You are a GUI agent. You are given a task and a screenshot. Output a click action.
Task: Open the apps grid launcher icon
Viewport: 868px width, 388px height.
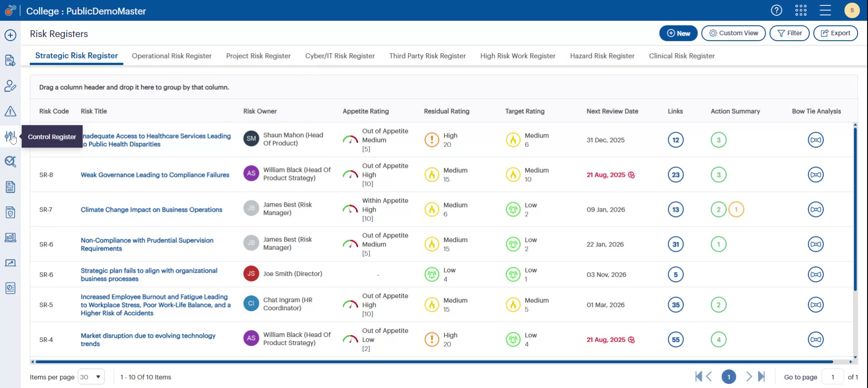click(801, 10)
